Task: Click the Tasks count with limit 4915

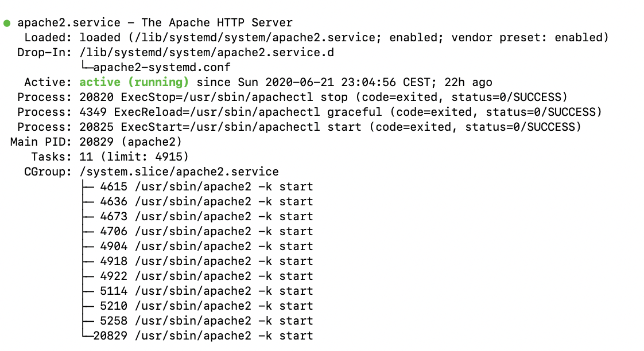Action: 134,157
